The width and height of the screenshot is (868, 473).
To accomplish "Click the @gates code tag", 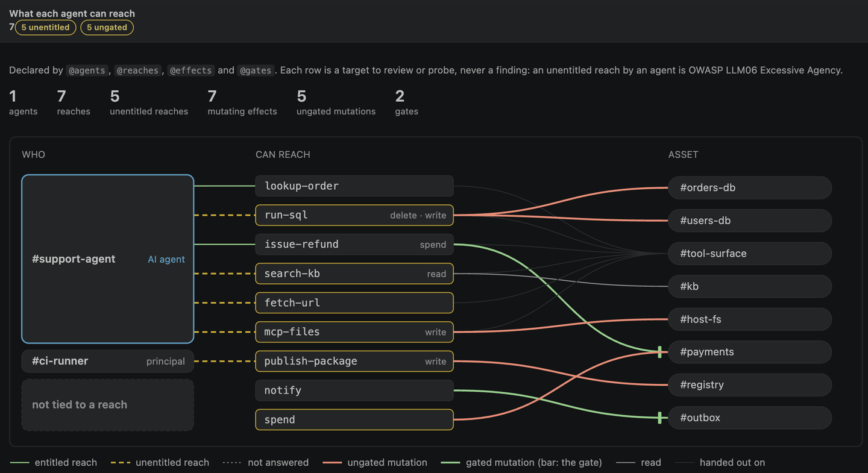I will click(256, 70).
